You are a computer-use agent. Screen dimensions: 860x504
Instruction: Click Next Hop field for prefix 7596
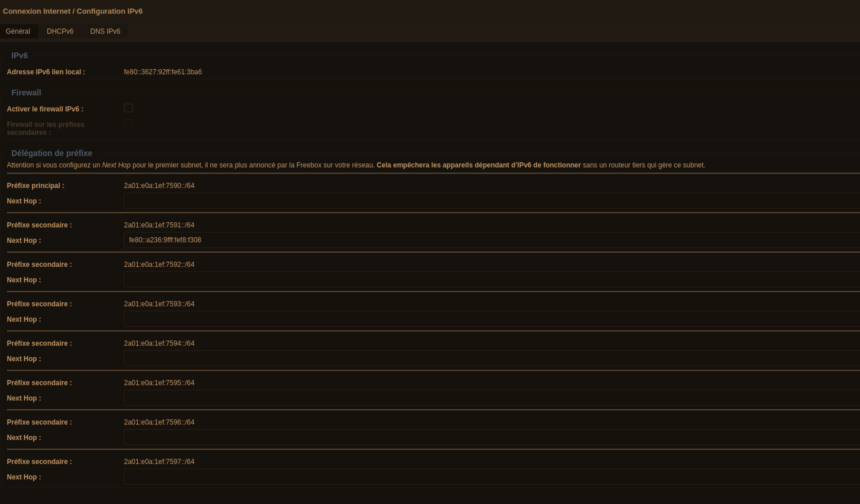[492, 437]
